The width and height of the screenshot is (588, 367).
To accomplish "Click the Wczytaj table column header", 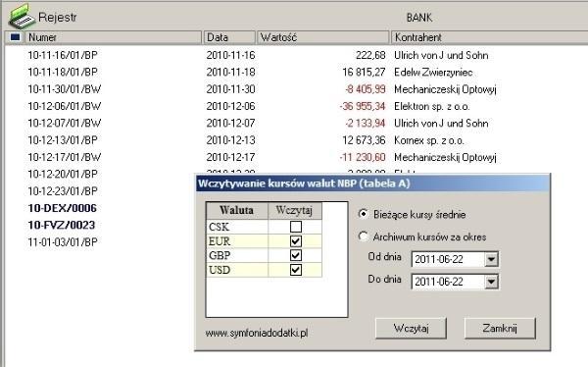I will coord(295,210).
